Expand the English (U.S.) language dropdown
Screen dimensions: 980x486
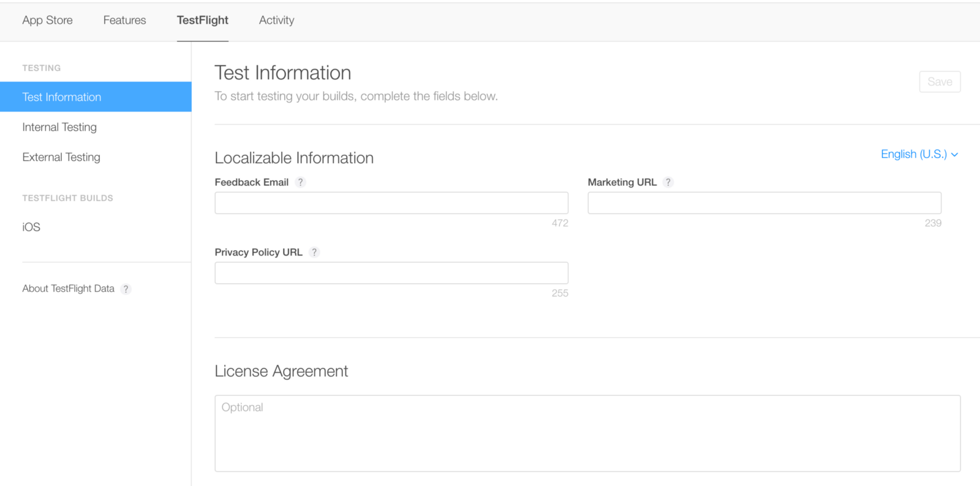pyautogui.click(x=919, y=154)
